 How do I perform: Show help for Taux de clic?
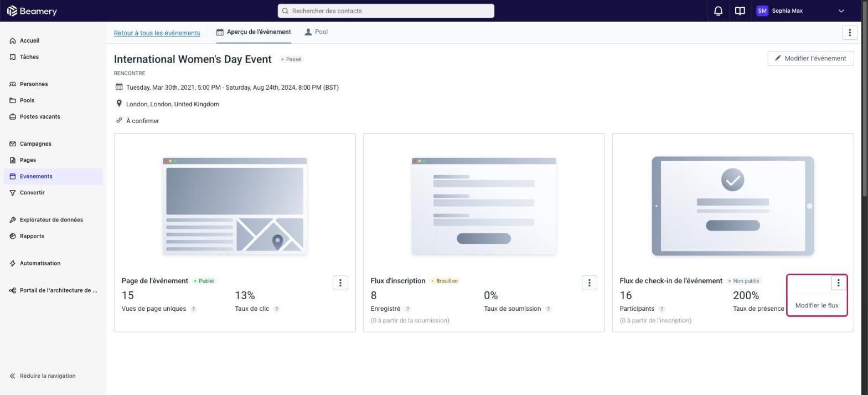tap(277, 309)
